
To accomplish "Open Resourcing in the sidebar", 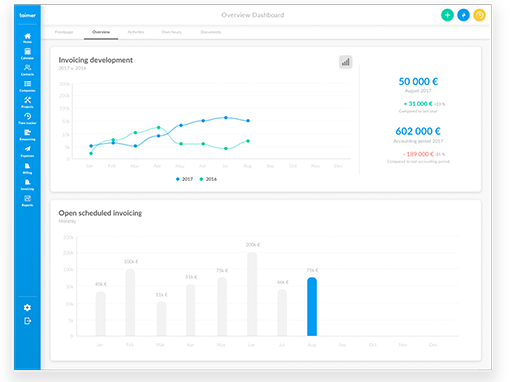I will tap(27, 135).
